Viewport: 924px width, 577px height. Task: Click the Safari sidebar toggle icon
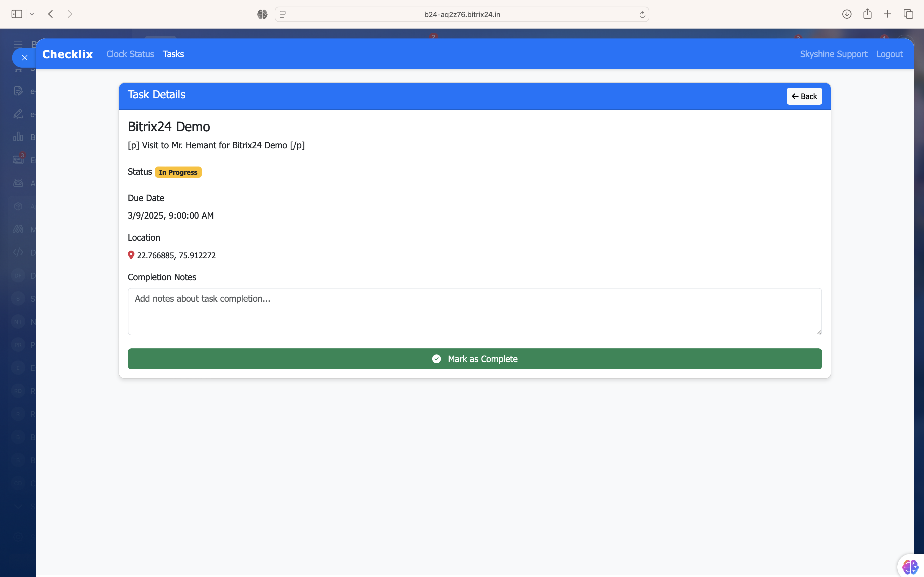click(17, 14)
